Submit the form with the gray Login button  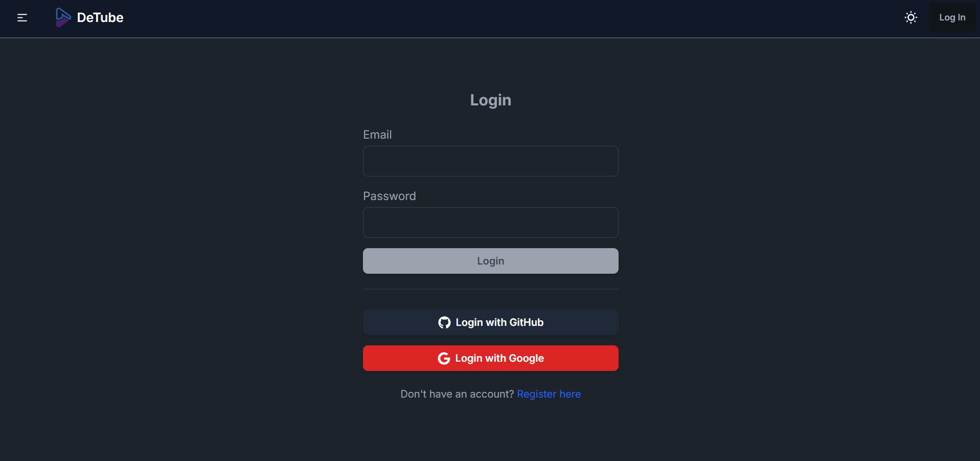pos(490,261)
